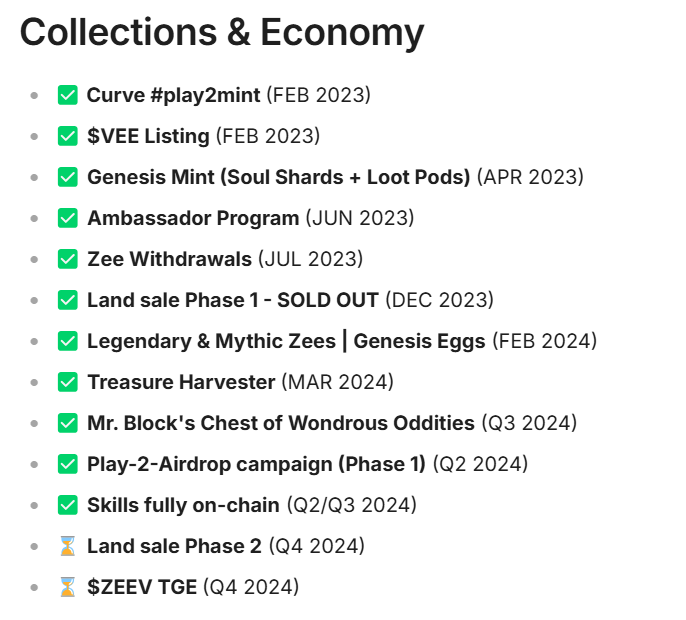Click the Legendary & Mythic Zees text
Image resolution: width=686 pixels, height=620 pixels.
[211, 341]
